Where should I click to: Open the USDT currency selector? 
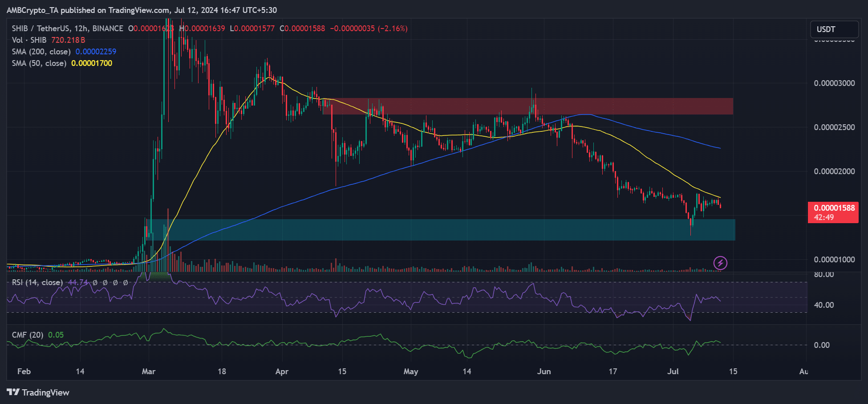834,29
